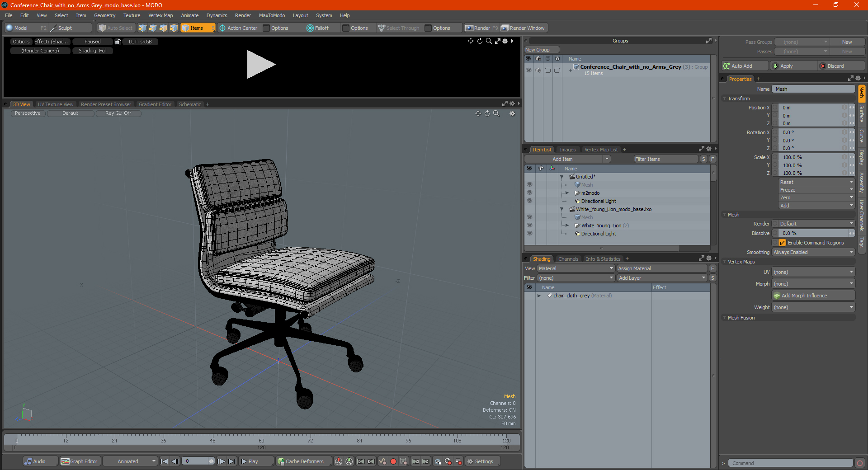The image size is (868, 470).
Task: Click the Render F9 button
Action: pyautogui.click(x=481, y=28)
